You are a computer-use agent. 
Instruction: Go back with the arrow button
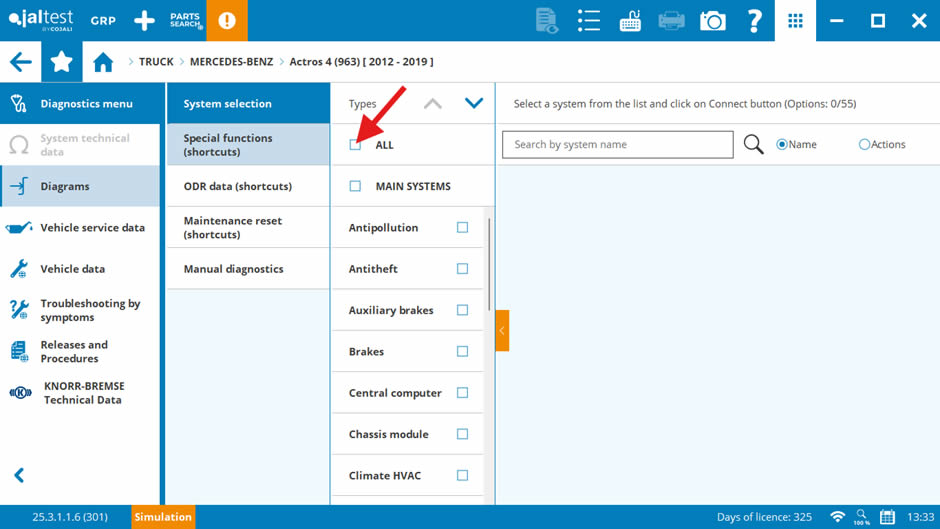(20, 62)
